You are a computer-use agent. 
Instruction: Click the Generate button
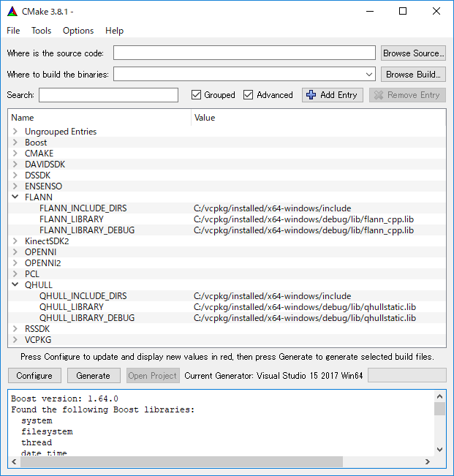coord(94,376)
